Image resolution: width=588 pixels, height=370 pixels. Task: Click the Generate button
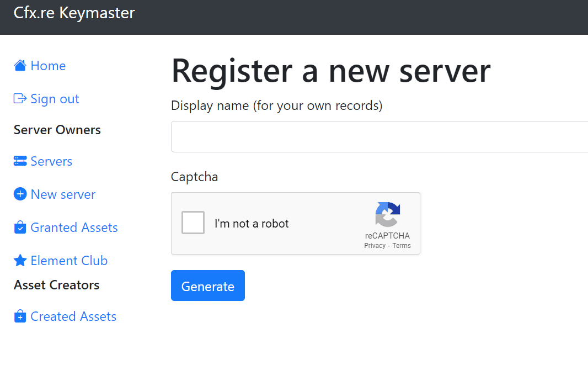tap(208, 286)
